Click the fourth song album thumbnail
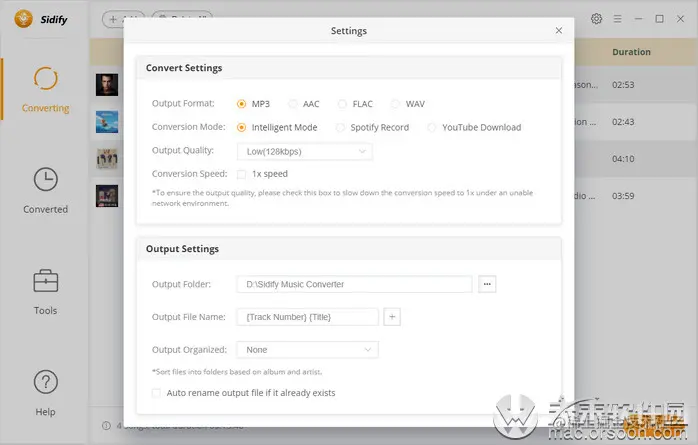 107,196
